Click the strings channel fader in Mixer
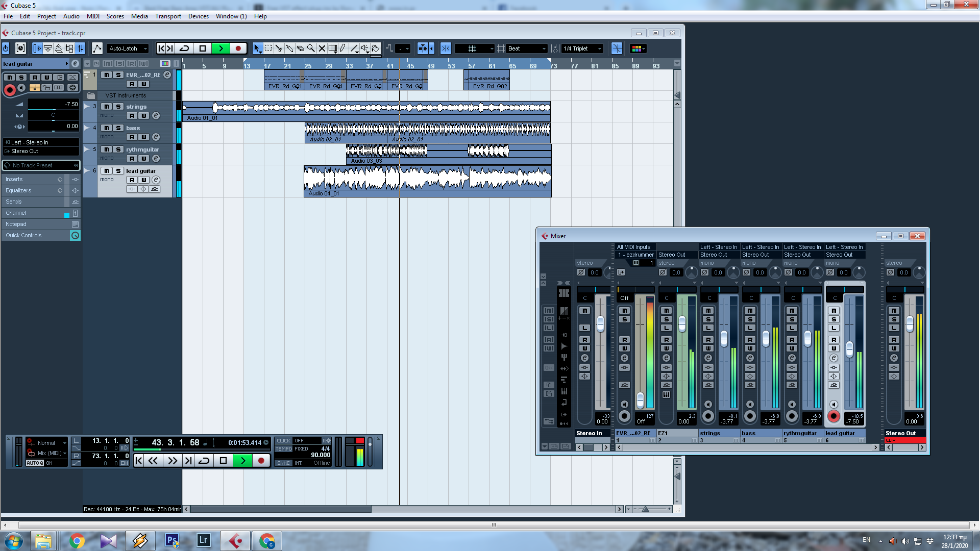The image size is (980, 551). 724,338
